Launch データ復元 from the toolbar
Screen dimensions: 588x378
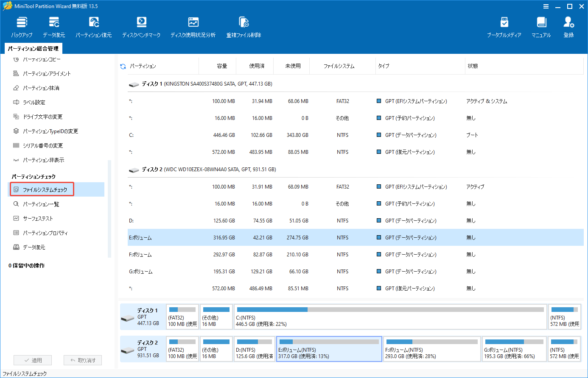click(54, 25)
